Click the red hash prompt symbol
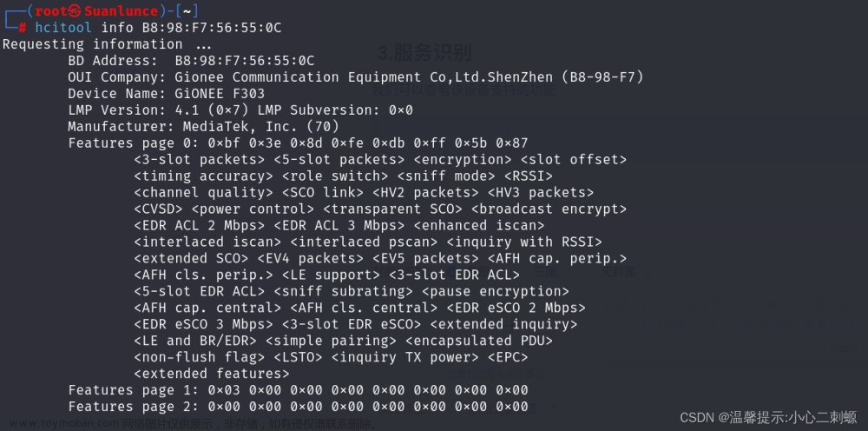The width and height of the screenshot is (868, 431). tap(23, 28)
